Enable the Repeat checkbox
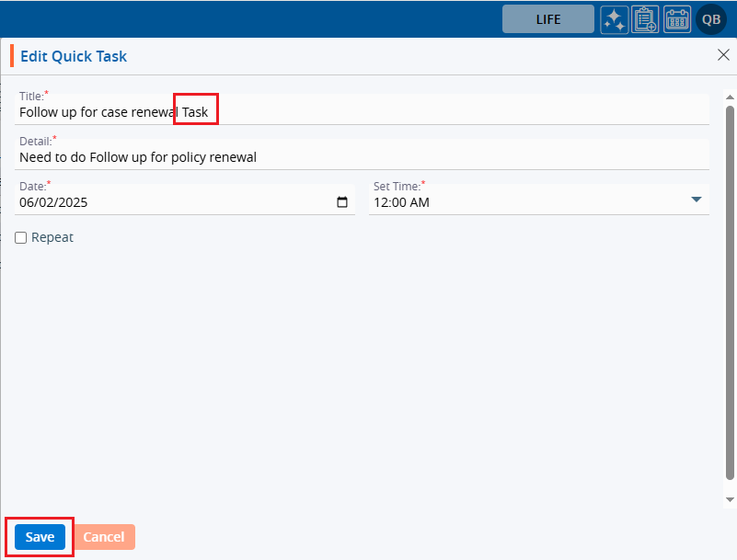This screenshot has width=737, height=560. pyautogui.click(x=21, y=238)
